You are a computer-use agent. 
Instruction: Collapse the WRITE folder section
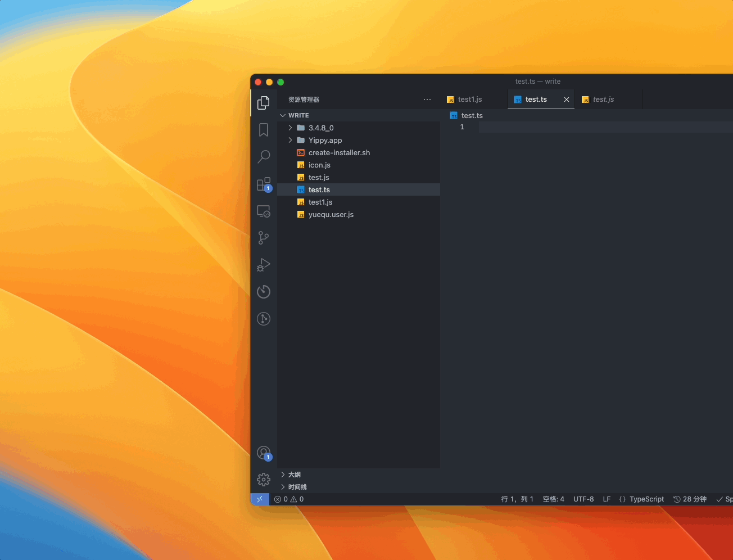tap(359, 115)
